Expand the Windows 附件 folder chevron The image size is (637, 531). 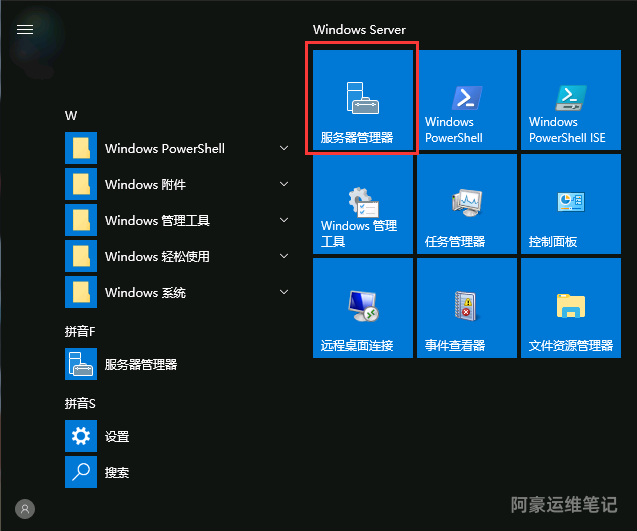(x=284, y=184)
